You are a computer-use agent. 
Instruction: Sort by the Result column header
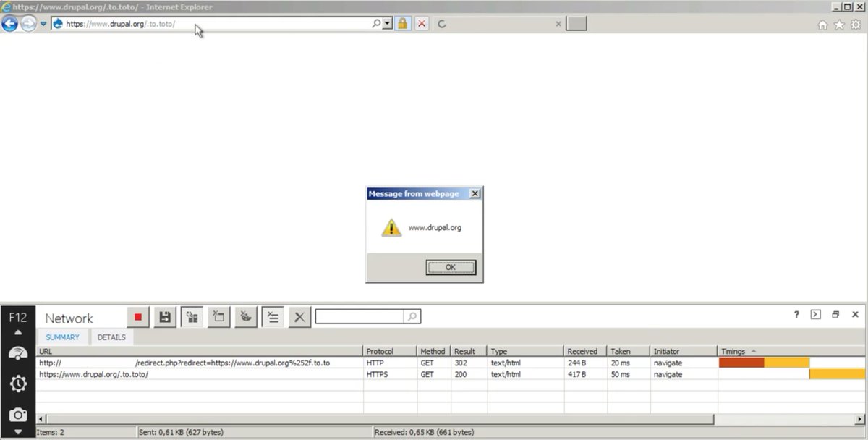pyautogui.click(x=469, y=351)
